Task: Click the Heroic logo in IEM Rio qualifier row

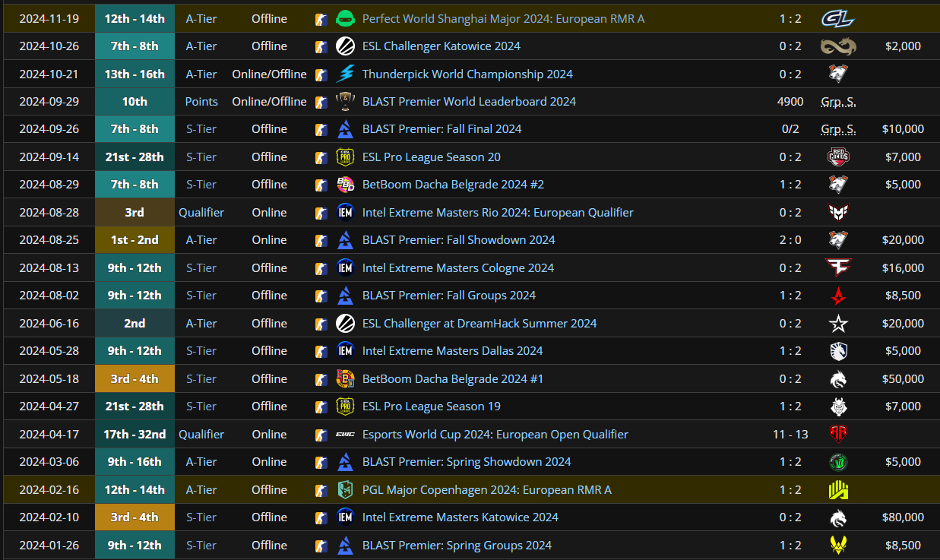Action: (838, 213)
